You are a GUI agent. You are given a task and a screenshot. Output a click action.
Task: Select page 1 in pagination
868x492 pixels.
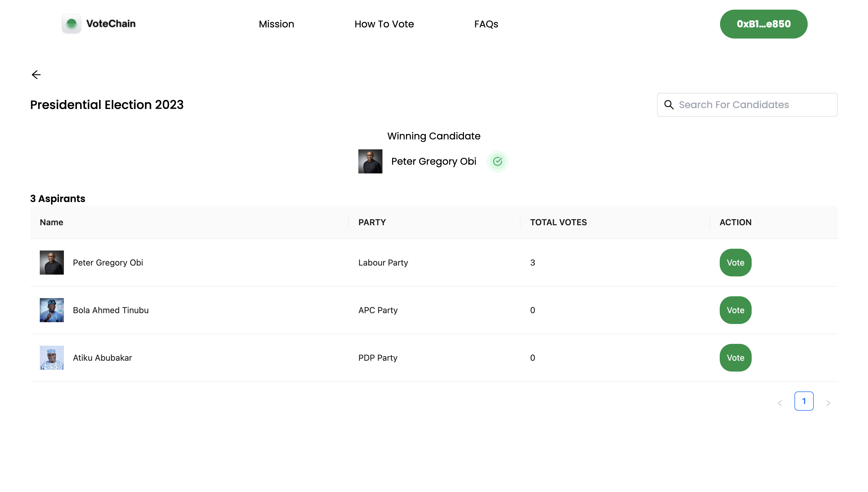[804, 401]
